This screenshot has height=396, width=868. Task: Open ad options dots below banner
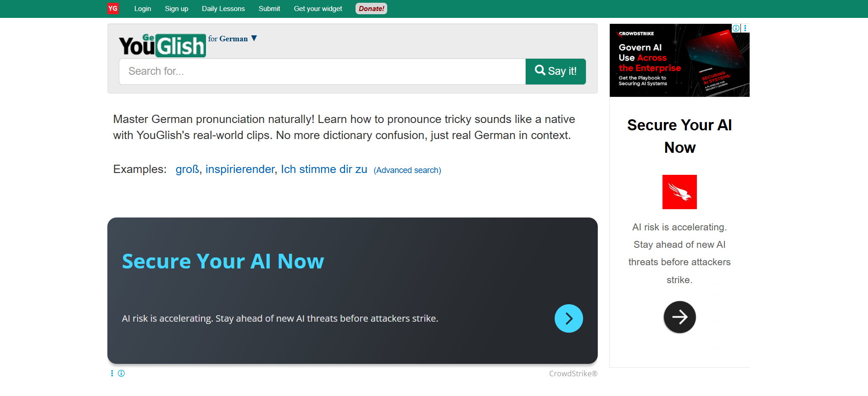(112, 374)
